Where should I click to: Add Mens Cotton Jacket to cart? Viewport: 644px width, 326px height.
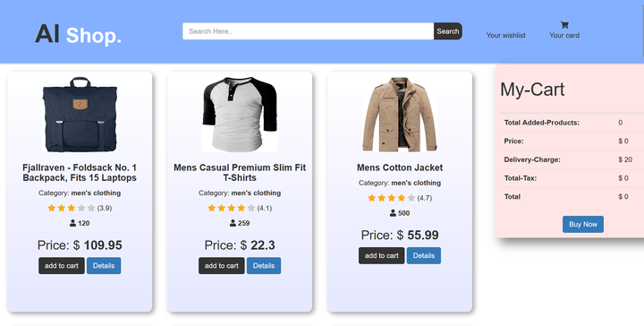(x=382, y=256)
